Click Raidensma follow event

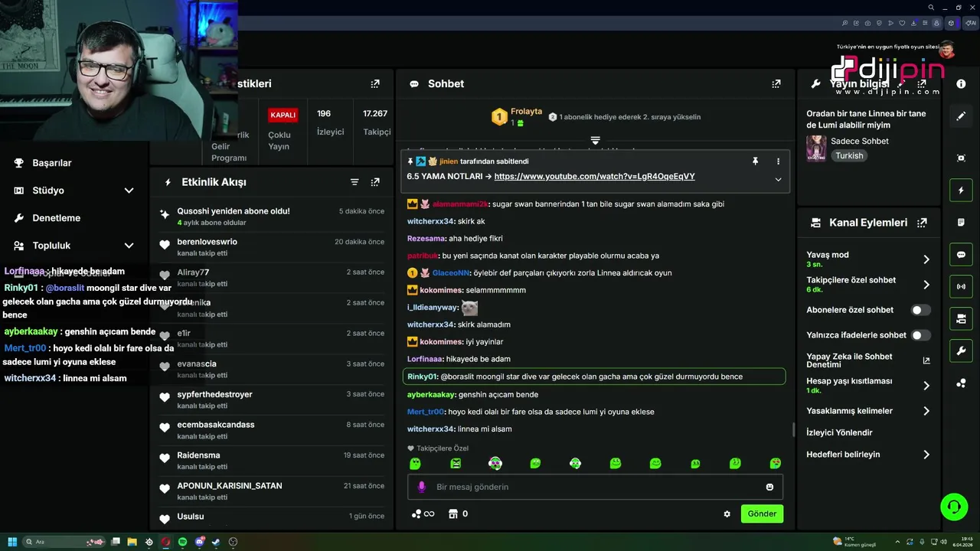[272, 461]
